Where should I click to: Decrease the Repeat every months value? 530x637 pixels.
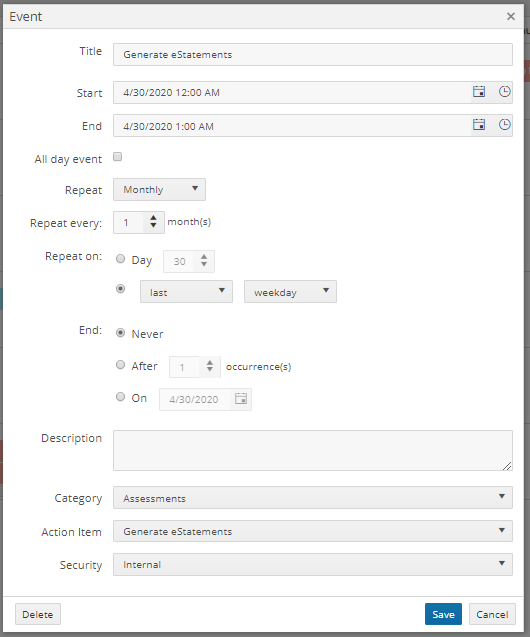pyautogui.click(x=153, y=225)
